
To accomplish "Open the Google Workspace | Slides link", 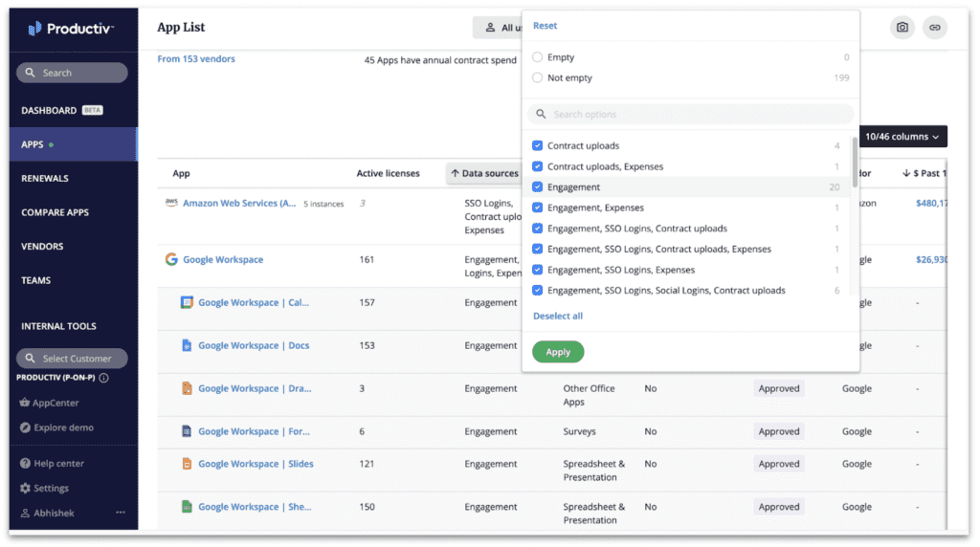I will (256, 464).
